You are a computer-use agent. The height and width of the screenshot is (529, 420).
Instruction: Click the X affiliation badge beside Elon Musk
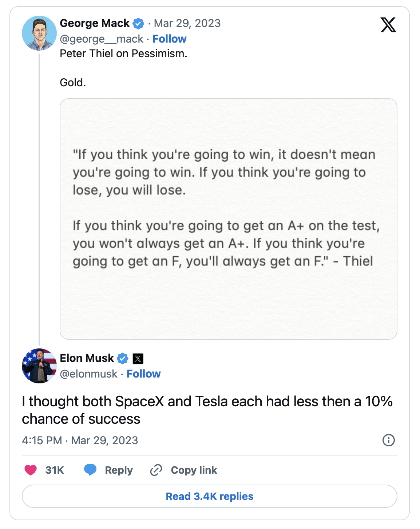pos(138,359)
